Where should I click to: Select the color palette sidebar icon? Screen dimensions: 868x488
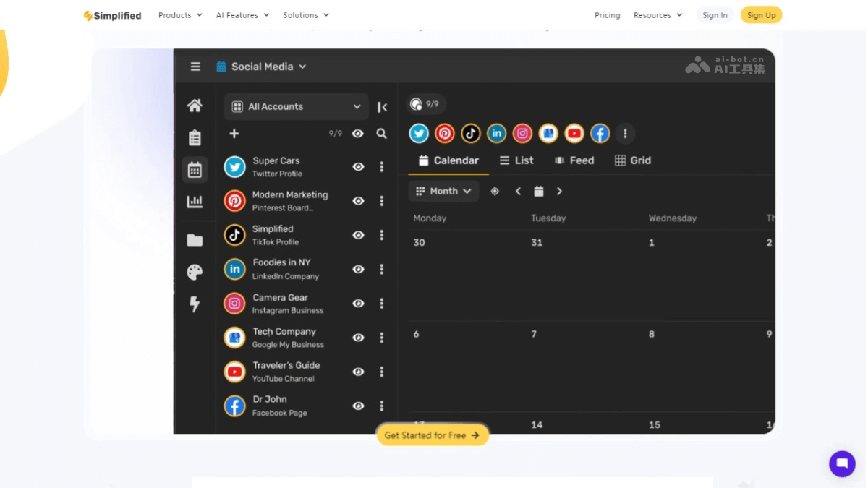click(195, 272)
